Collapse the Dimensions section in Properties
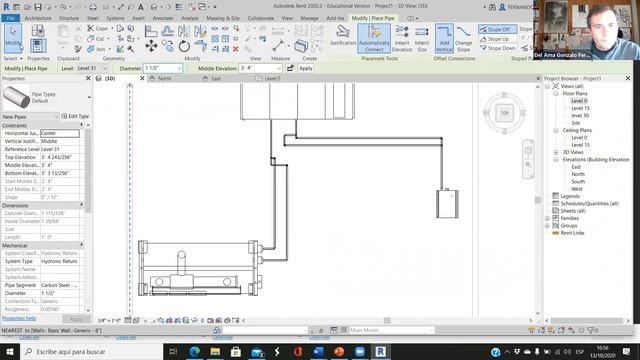The height and width of the screenshot is (360, 640). [x=81, y=205]
